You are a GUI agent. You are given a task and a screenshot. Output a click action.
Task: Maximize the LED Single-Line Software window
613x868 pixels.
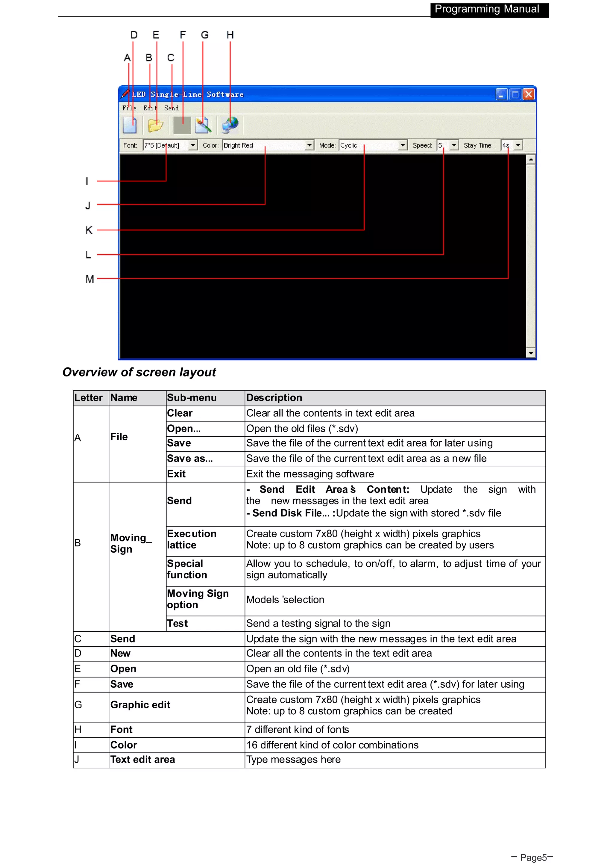coord(515,94)
